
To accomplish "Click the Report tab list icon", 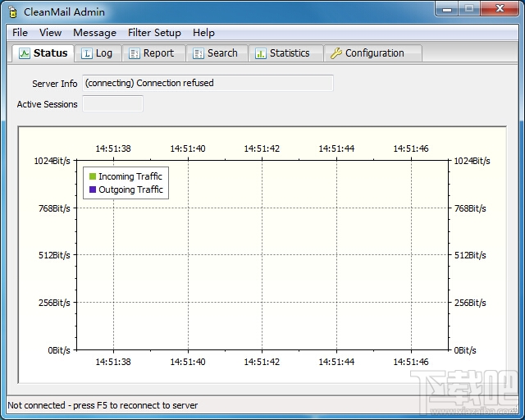I will tap(135, 53).
